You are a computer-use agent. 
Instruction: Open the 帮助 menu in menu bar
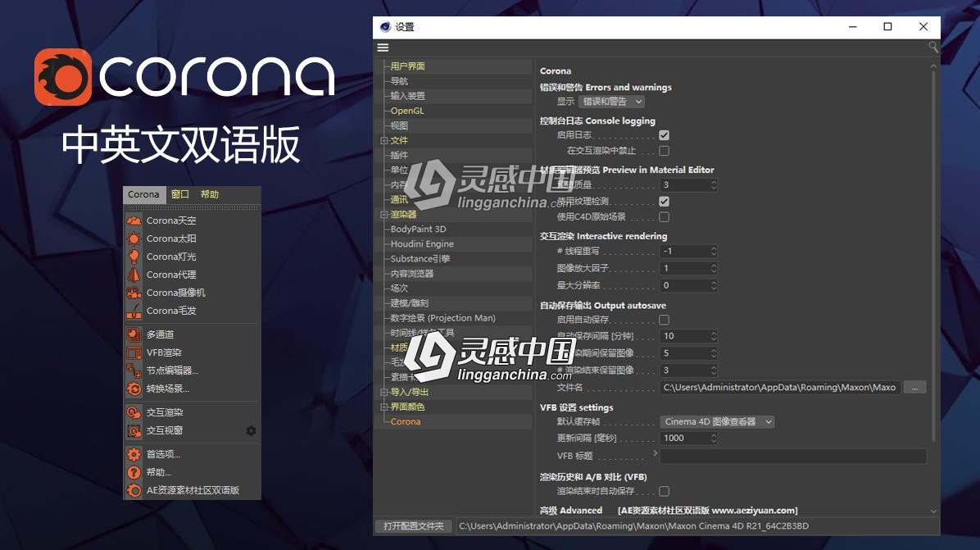pos(210,194)
